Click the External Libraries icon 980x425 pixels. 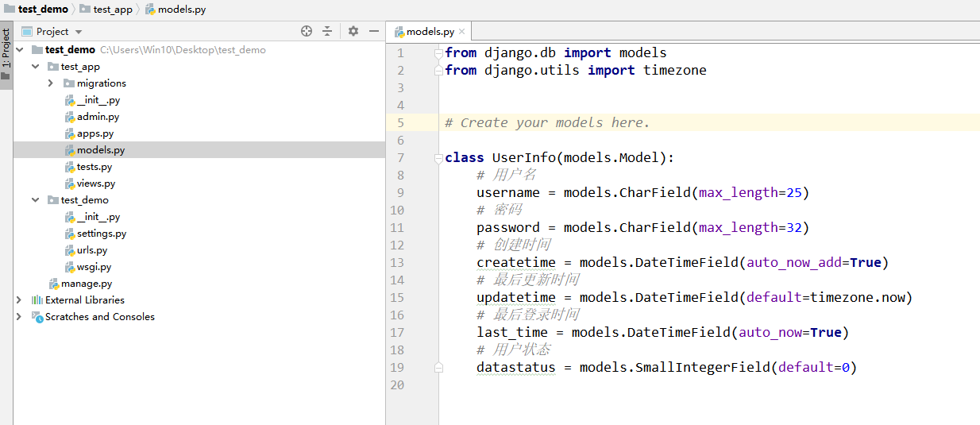click(37, 300)
